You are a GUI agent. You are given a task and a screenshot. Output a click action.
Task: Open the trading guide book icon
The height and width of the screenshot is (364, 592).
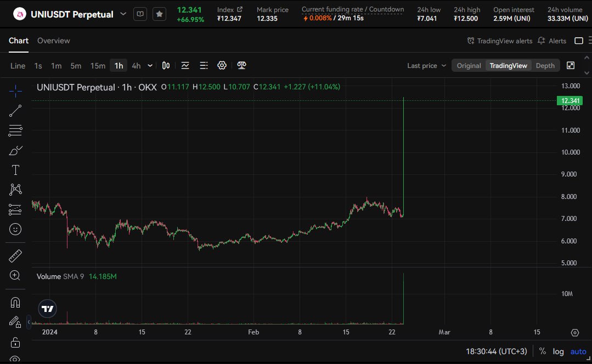(x=140, y=14)
